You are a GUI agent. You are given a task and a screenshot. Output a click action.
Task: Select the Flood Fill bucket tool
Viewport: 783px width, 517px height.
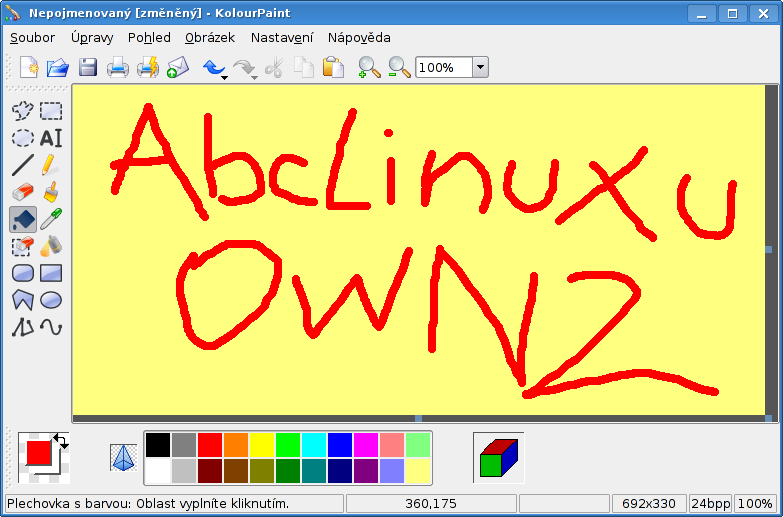pyautogui.click(x=22, y=219)
